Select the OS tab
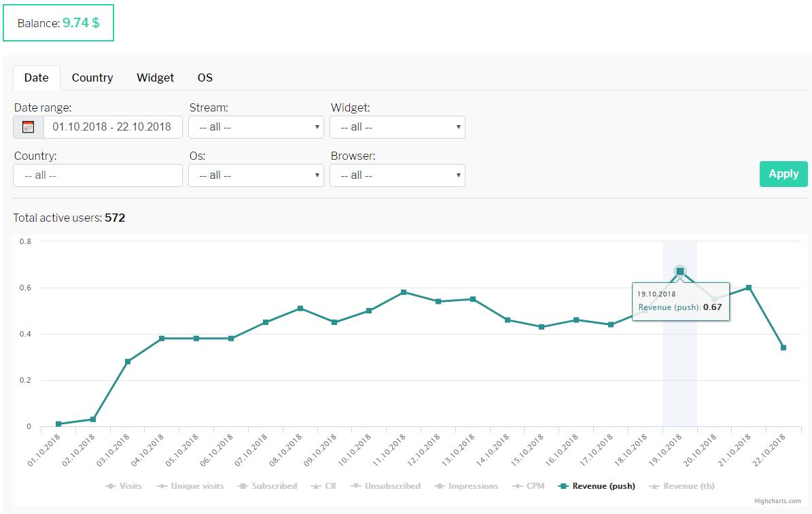 coord(205,78)
